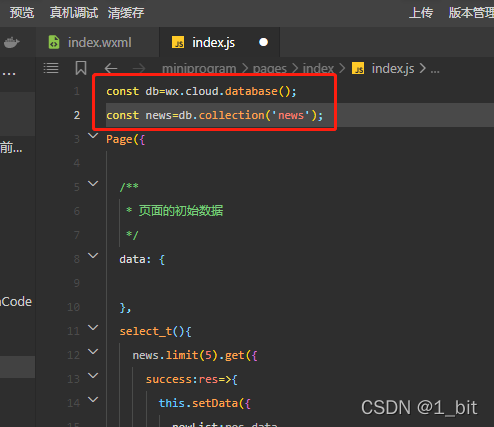
Task: Click the unsaved dot on the index.js tab
Action: tap(263, 42)
